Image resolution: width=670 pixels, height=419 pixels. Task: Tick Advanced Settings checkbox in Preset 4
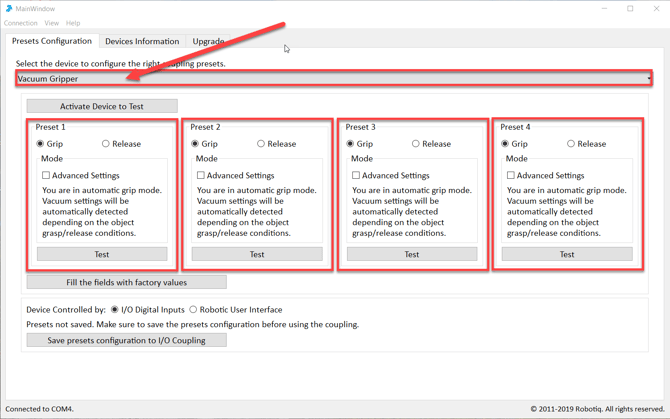point(511,175)
